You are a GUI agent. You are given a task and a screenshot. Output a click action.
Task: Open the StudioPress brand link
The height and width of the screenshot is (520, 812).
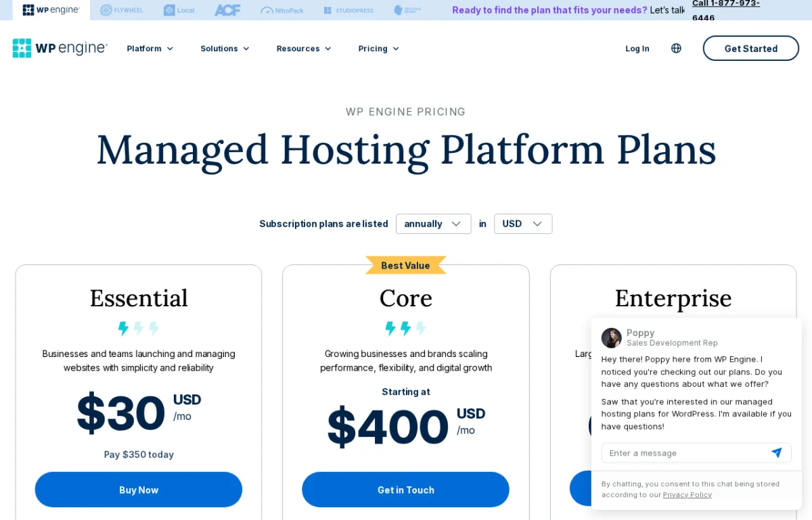pos(348,10)
